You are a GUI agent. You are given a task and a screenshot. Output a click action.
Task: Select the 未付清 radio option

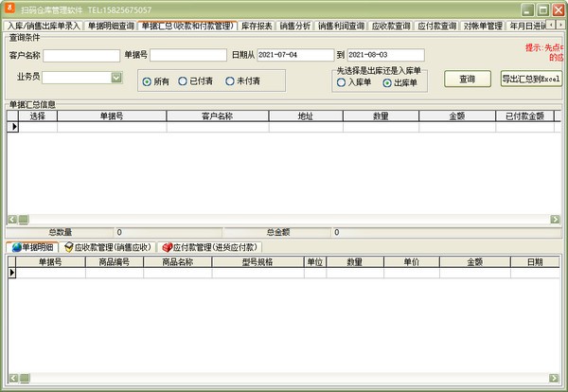tap(230, 81)
